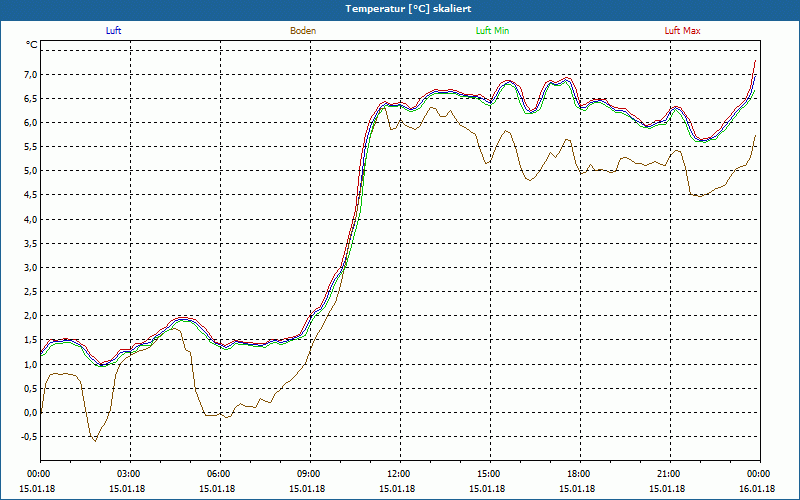
Task: Click the 6,0 y-axis value
Action: click(30, 122)
